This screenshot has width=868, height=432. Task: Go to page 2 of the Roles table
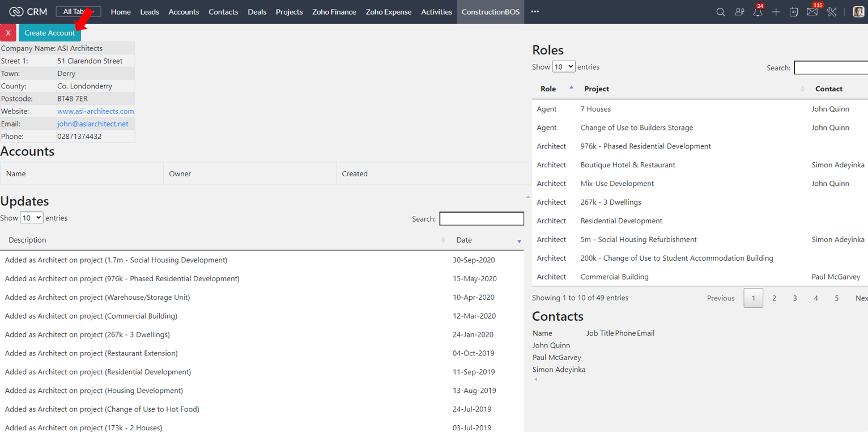pyautogui.click(x=774, y=298)
